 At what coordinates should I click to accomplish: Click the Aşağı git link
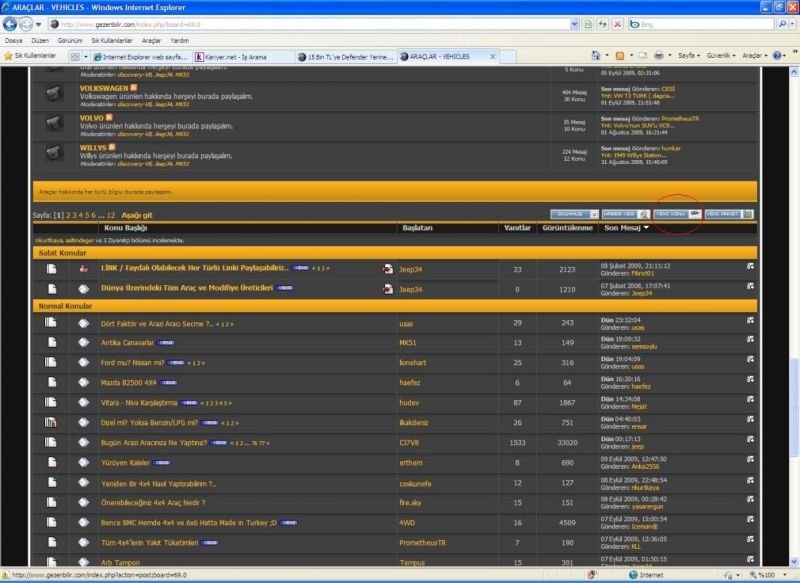pyautogui.click(x=137, y=215)
